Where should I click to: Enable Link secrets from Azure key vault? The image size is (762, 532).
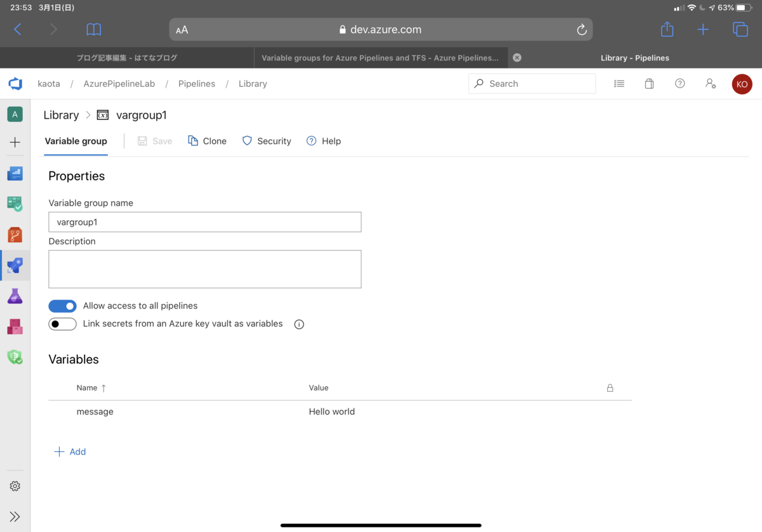coord(62,324)
